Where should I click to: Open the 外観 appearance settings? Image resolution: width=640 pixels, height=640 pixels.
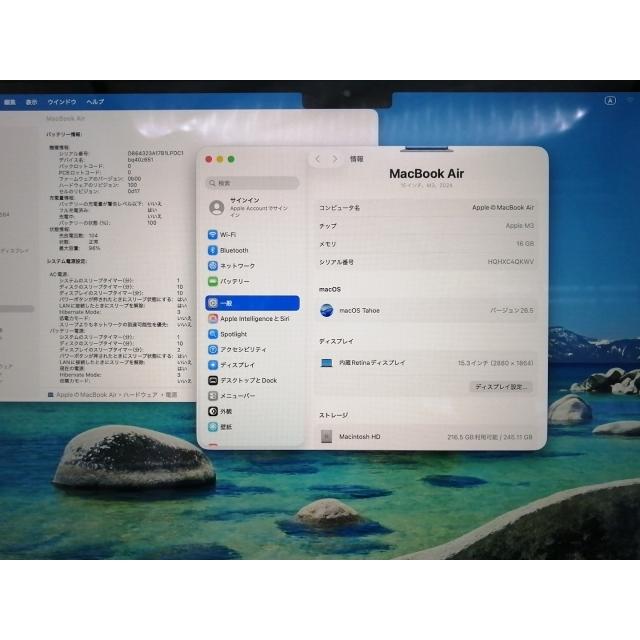220,411
